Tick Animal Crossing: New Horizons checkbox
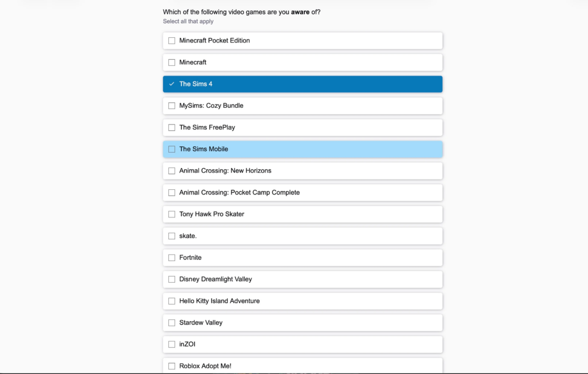The width and height of the screenshot is (588, 374). pyautogui.click(x=172, y=171)
